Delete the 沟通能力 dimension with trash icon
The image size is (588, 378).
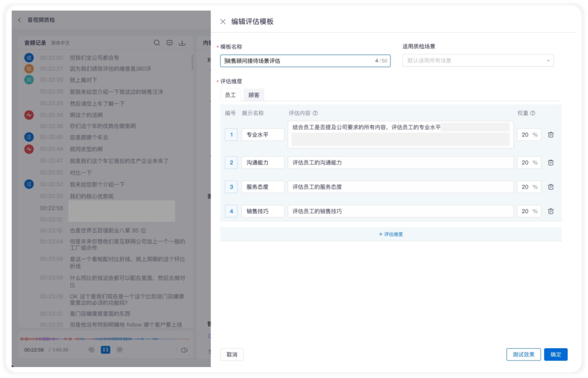550,163
